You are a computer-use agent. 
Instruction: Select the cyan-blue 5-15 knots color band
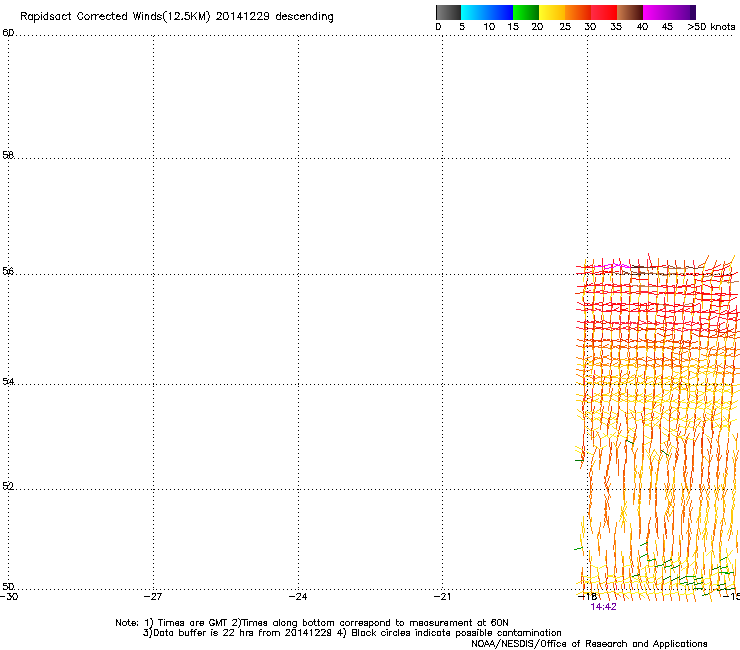(487, 12)
